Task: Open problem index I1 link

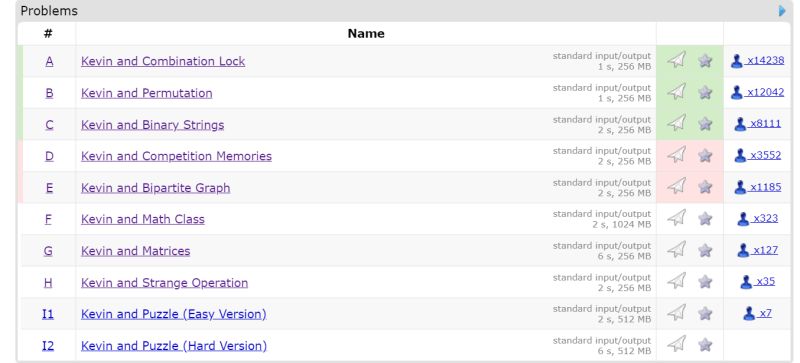Action: pyautogui.click(x=48, y=314)
